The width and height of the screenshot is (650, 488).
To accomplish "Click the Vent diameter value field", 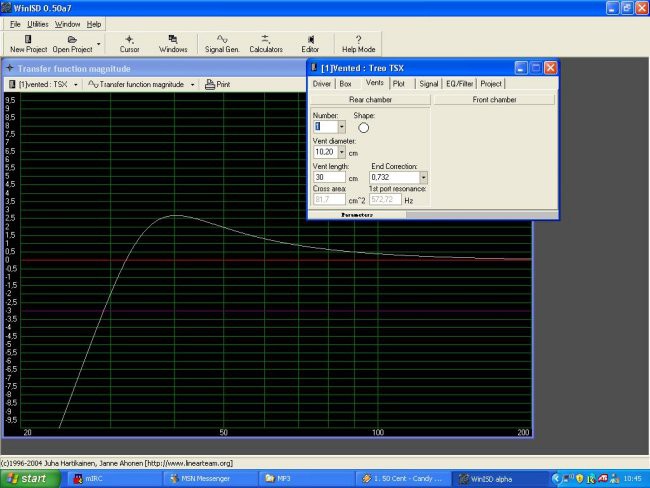I will click(x=326, y=153).
